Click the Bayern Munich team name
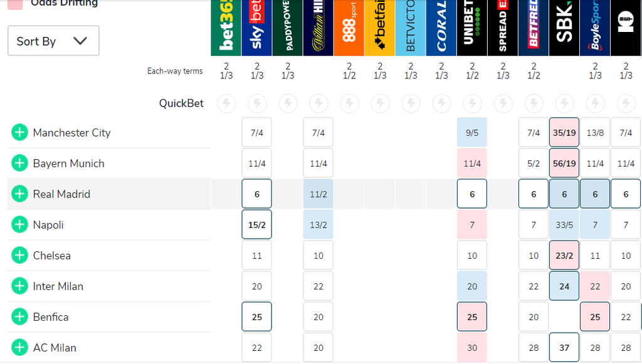 click(x=68, y=164)
